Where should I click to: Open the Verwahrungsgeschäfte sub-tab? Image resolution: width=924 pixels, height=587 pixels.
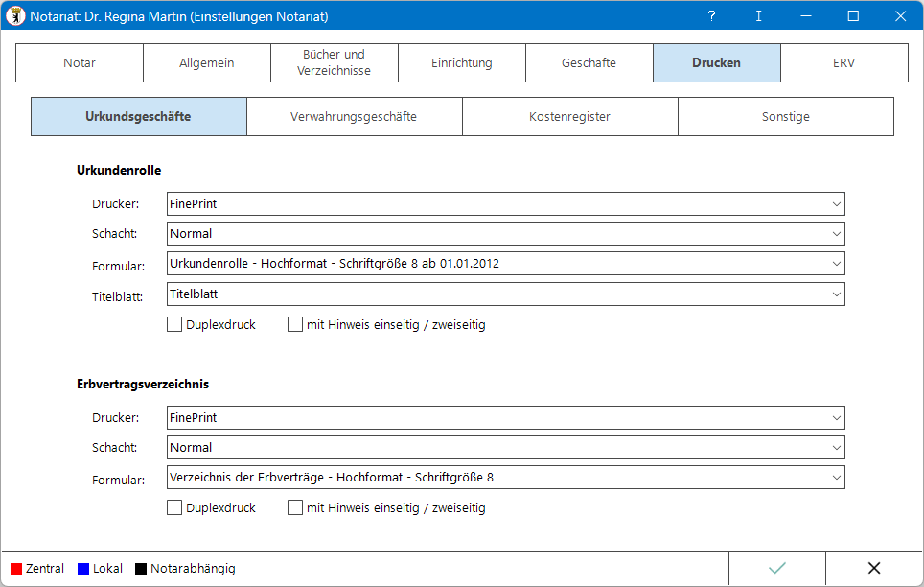click(x=354, y=116)
